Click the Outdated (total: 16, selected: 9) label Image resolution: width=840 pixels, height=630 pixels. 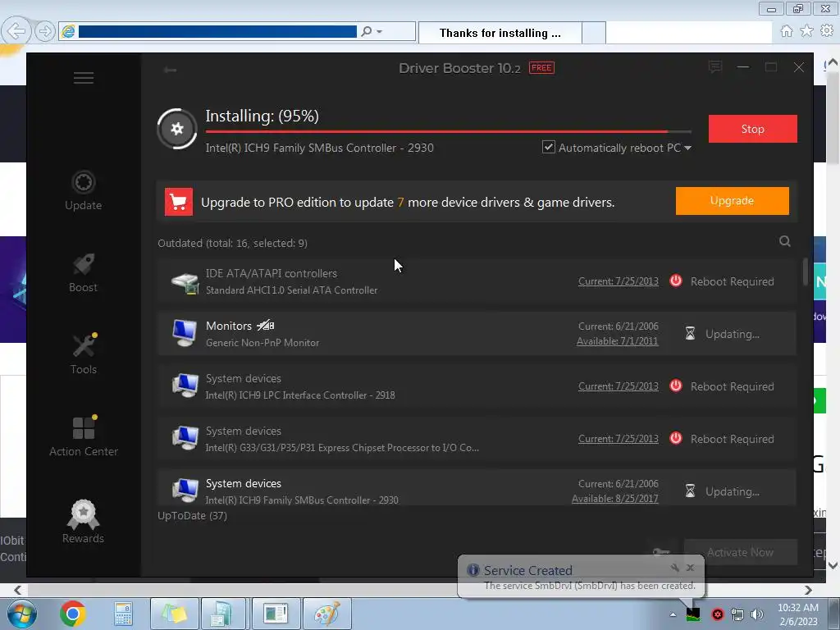coord(232,243)
